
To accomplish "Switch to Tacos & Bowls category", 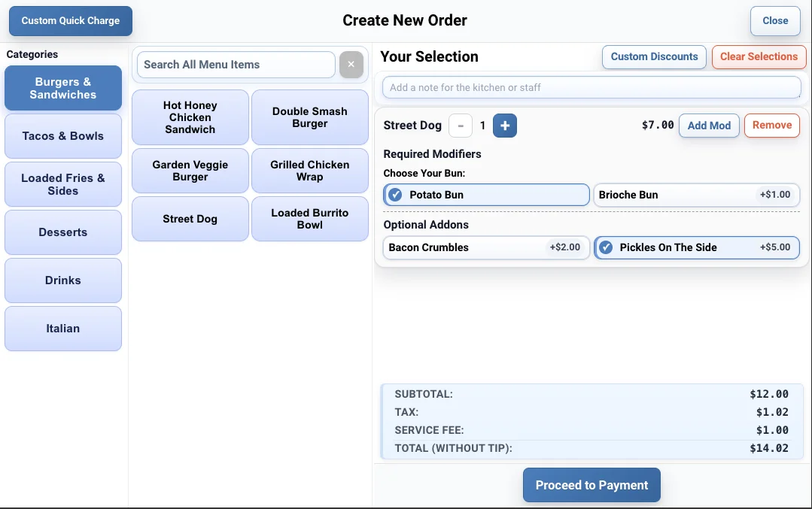I will pos(63,136).
